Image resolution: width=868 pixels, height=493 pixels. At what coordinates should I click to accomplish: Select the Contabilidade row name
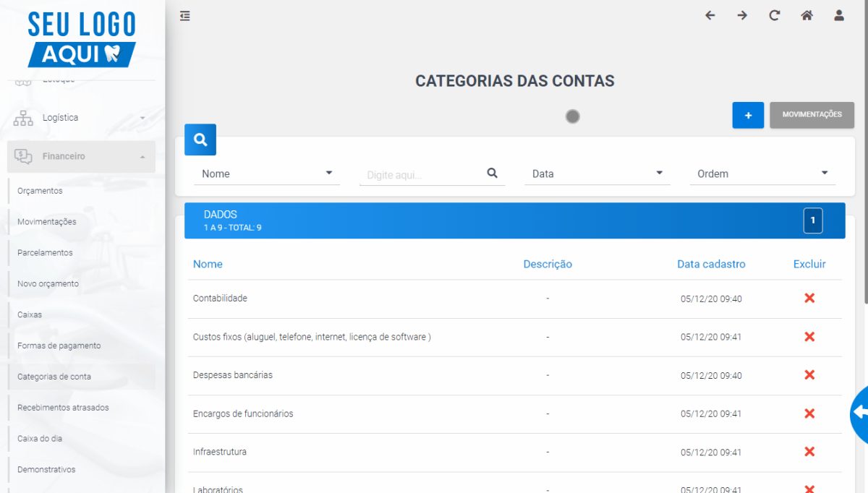click(220, 299)
